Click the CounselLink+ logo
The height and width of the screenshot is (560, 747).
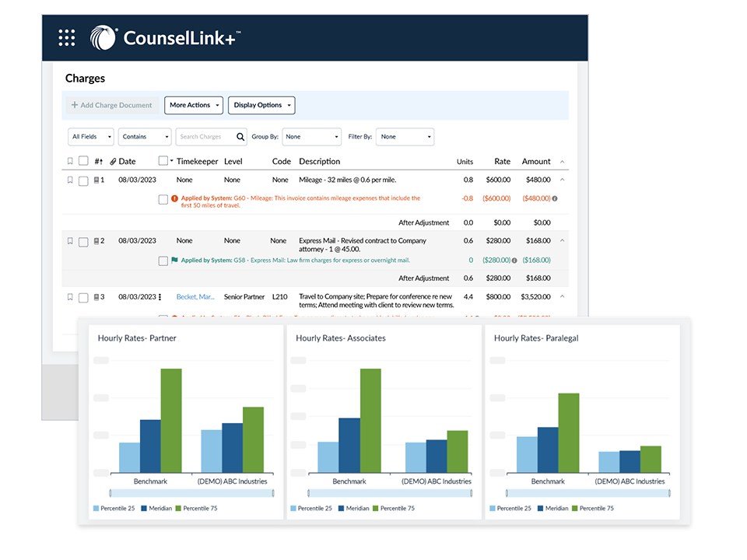[x=164, y=37]
